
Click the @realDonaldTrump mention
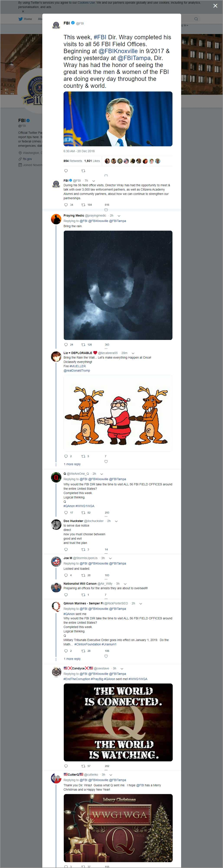pos(77,370)
